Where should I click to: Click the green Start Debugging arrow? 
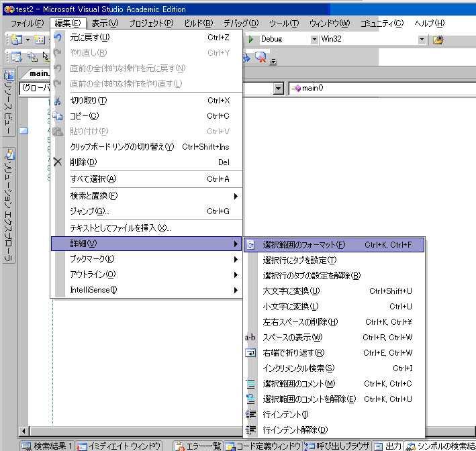250,39
